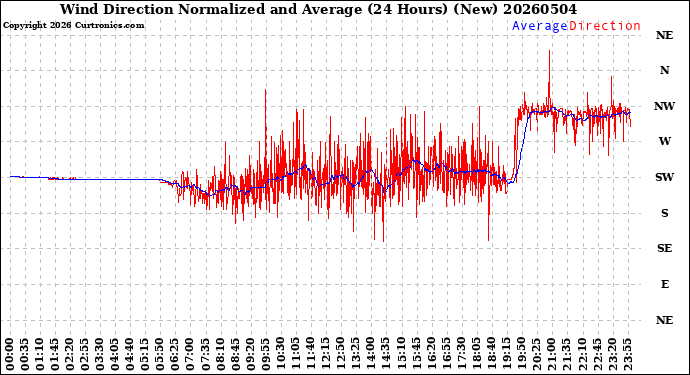Viewport: 690px width, 375px height.
Task: Click the 07:00 time axis label
Action: click(x=191, y=355)
